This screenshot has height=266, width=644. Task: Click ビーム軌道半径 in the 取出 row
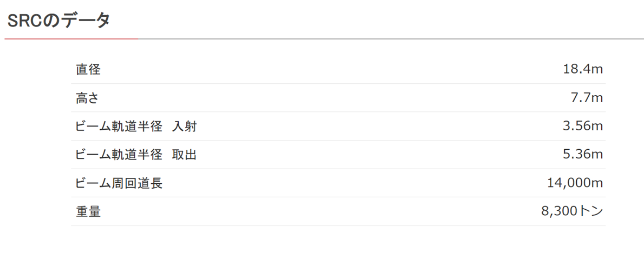click(x=119, y=155)
